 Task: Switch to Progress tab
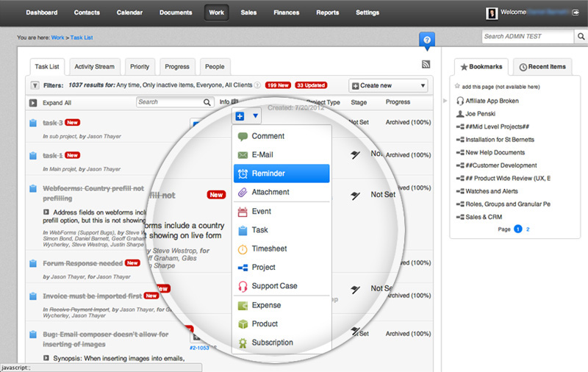177,67
